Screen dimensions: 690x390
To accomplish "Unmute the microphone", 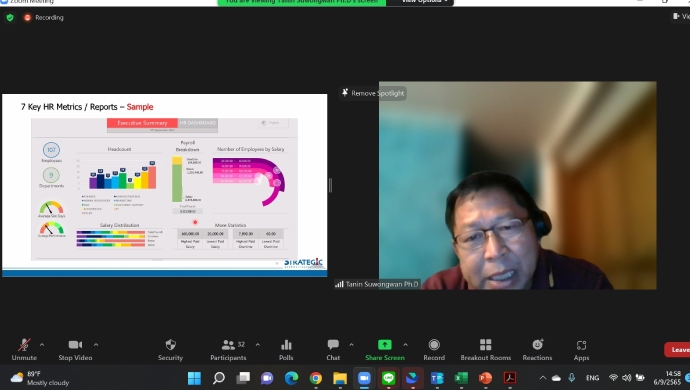I will [24, 350].
